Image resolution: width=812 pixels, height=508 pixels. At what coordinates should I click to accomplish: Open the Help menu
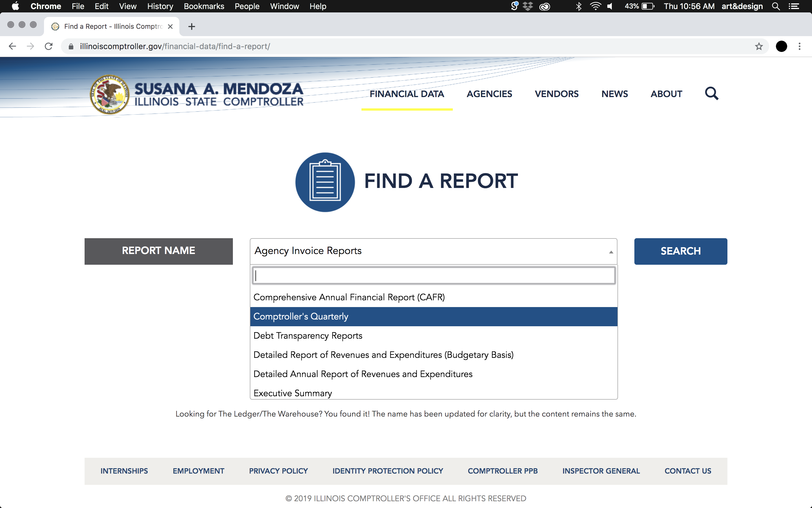(x=317, y=6)
